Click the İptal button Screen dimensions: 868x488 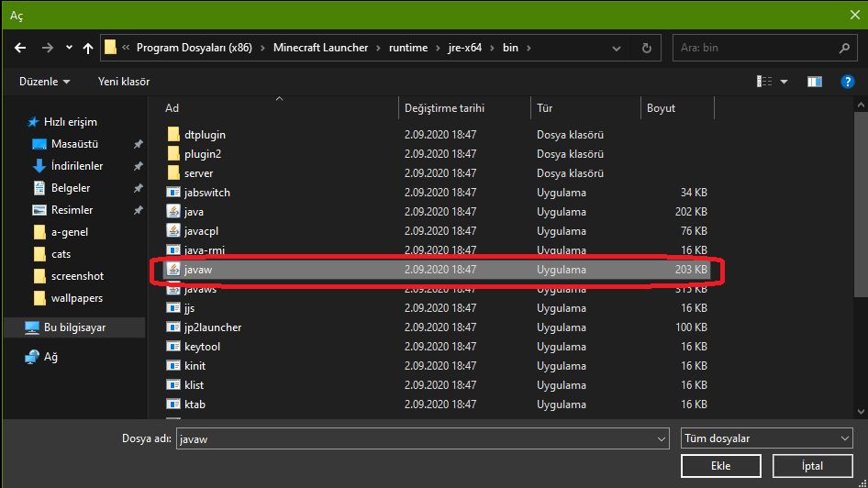(813, 466)
